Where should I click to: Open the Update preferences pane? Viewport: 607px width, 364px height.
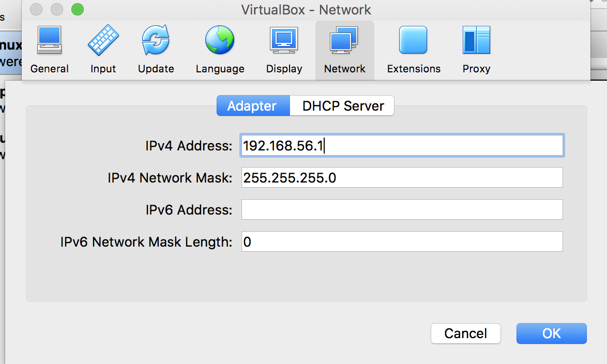point(156,50)
